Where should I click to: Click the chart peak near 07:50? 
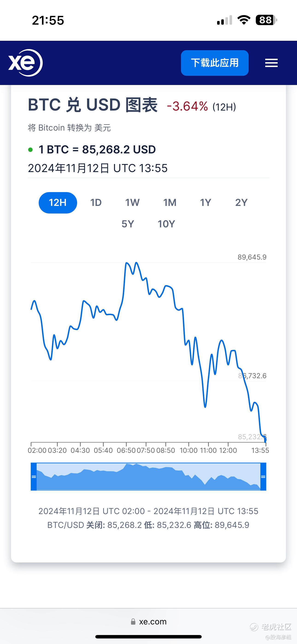click(136, 263)
